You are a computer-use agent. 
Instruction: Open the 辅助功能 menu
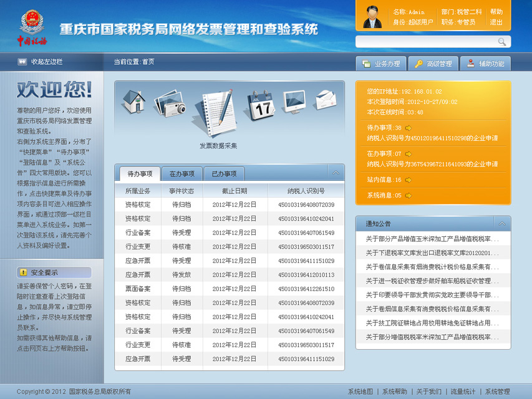click(x=485, y=64)
